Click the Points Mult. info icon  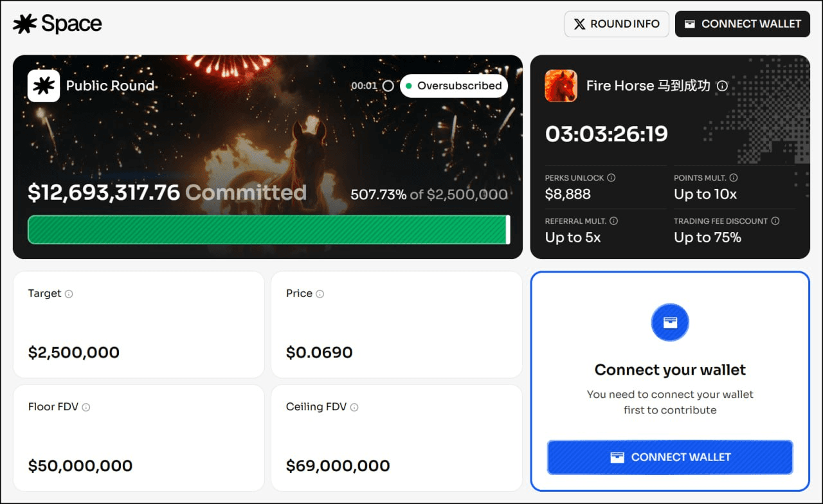pos(734,178)
